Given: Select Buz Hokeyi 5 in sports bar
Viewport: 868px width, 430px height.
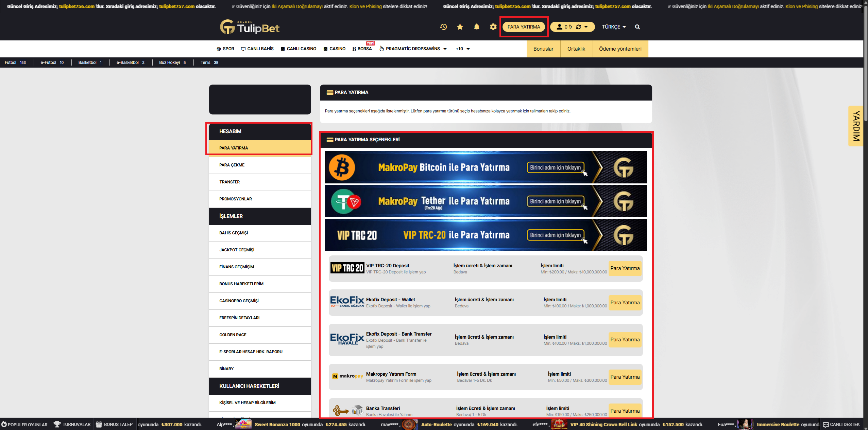Looking at the screenshot, I should [172, 62].
